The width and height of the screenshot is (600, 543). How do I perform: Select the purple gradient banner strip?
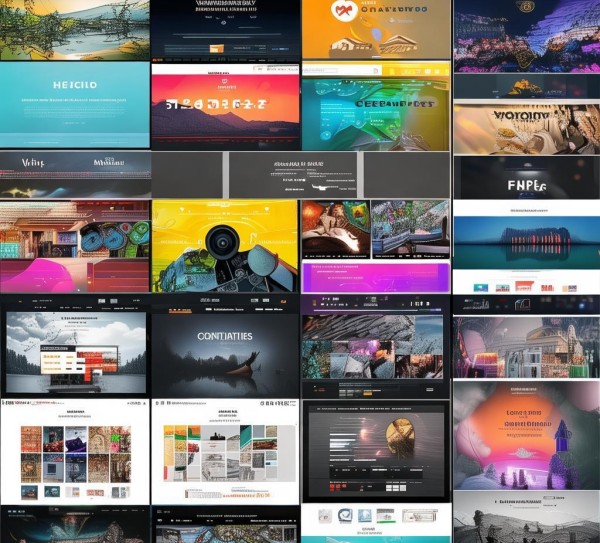point(375,278)
